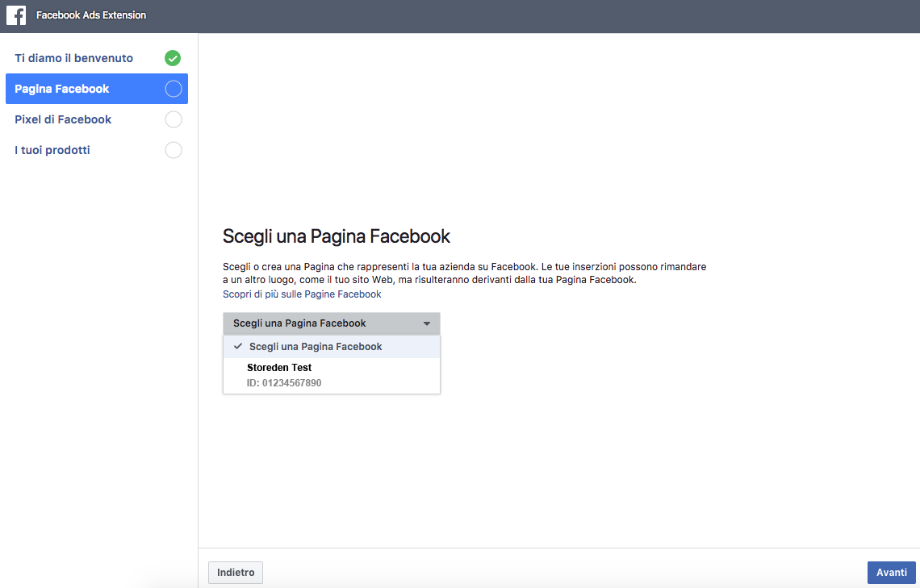Viewport: 920px width, 588px height.
Task: Click the empty circle beside I tuoi prodotti
Action: tap(173, 150)
